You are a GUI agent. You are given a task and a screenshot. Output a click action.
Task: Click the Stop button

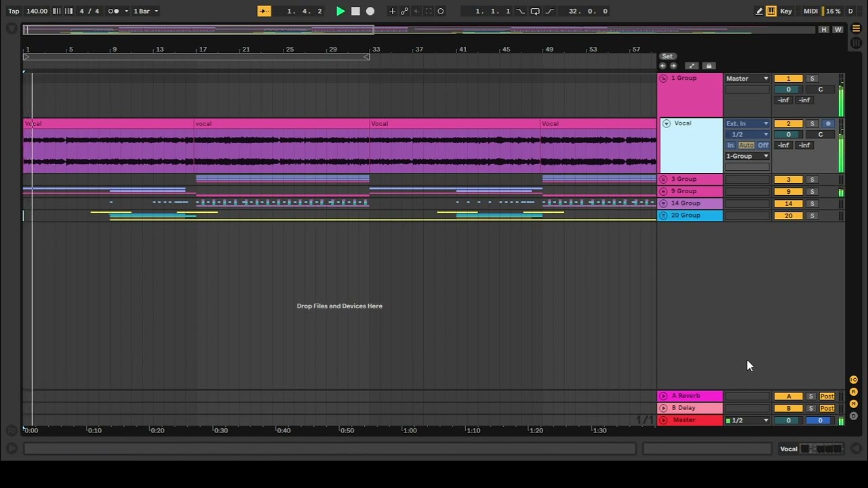pos(355,11)
